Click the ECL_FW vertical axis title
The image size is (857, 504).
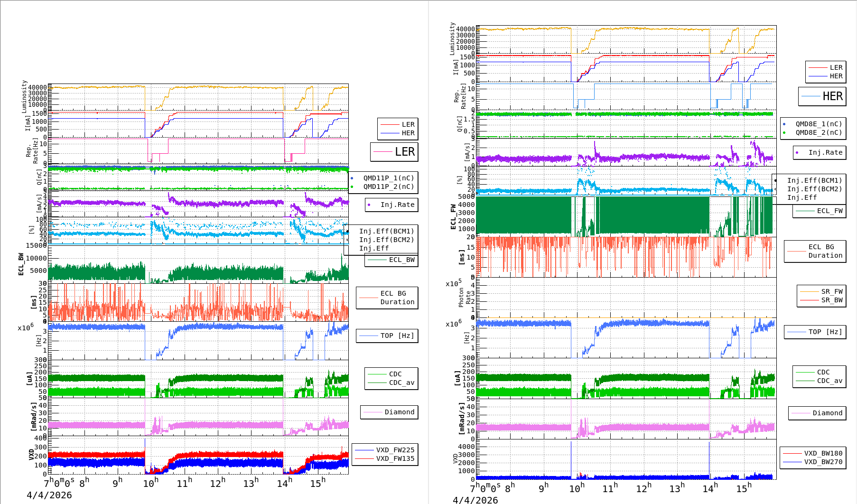click(x=453, y=217)
